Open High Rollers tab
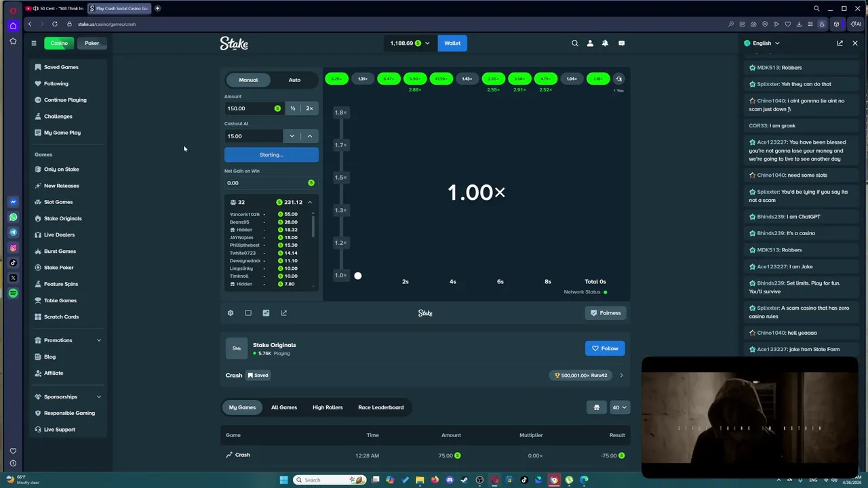The image size is (868, 488). (328, 407)
